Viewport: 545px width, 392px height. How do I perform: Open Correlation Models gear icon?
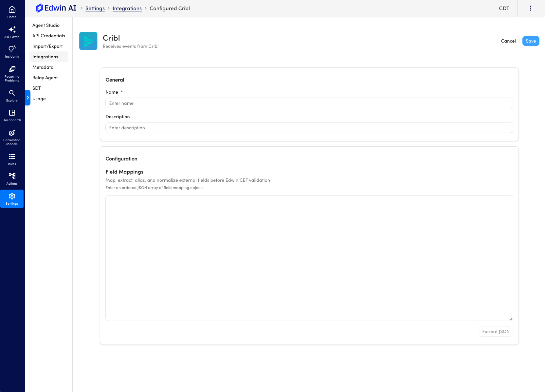[12, 133]
